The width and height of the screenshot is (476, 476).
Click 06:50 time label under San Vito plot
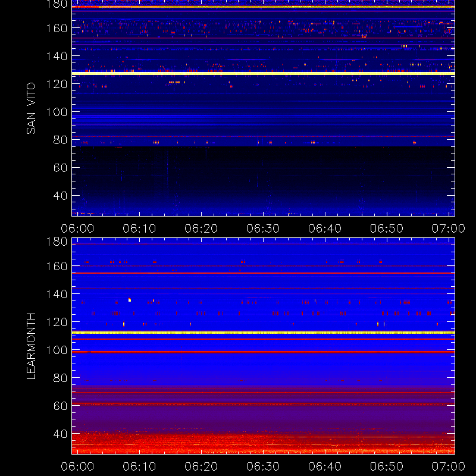tap(387, 228)
